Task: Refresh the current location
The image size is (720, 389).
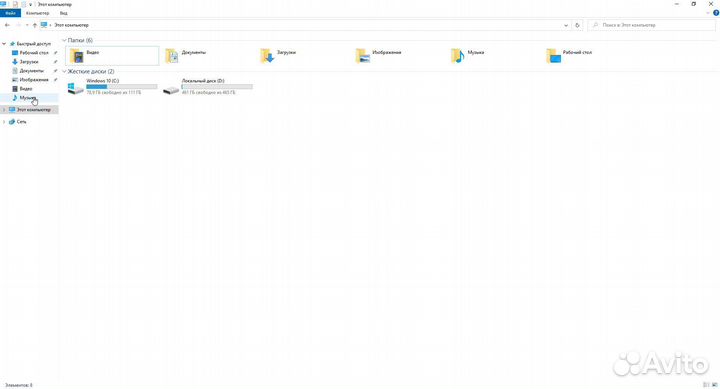Action: point(577,25)
